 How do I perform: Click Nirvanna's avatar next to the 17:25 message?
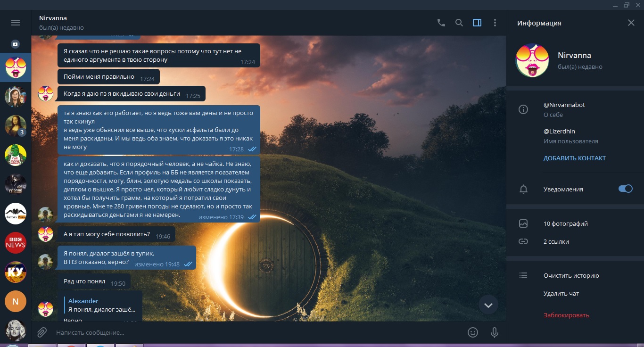(x=46, y=93)
